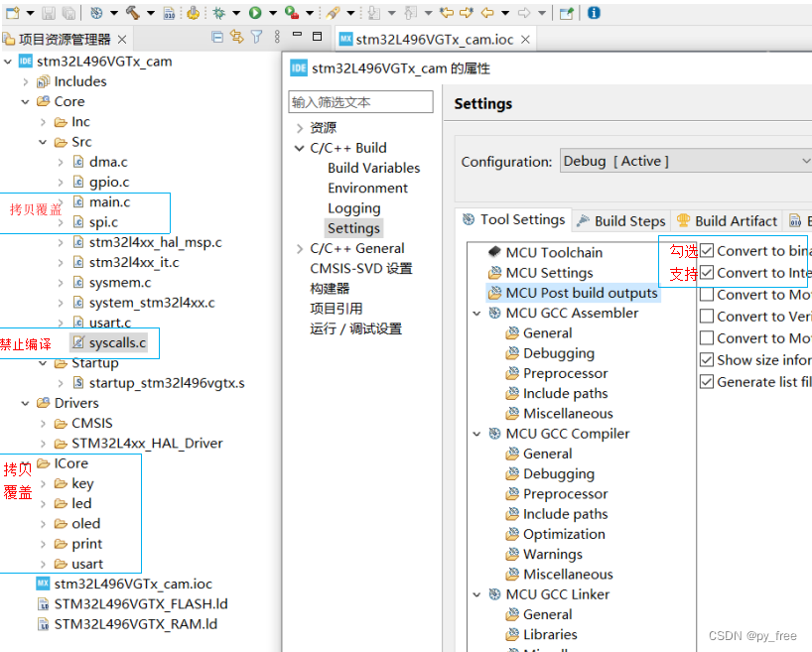
Task: Open the Build Artifact tab
Action: pyautogui.click(x=727, y=220)
